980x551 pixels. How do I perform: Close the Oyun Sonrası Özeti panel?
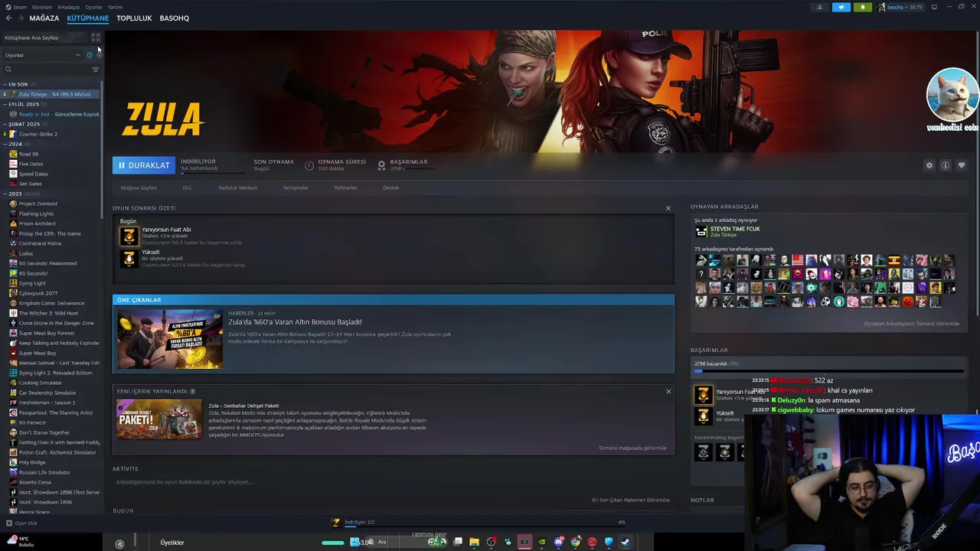pyautogui.click(x=668, y=208)
